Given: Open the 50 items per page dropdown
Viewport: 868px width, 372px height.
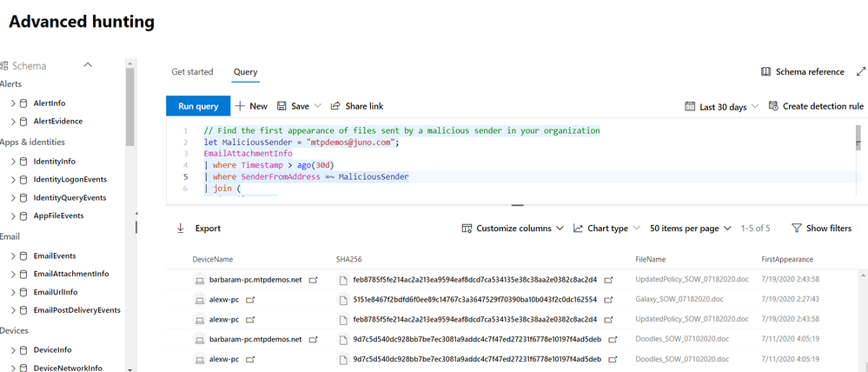Looking at the screenshot, I should (689, 229).
